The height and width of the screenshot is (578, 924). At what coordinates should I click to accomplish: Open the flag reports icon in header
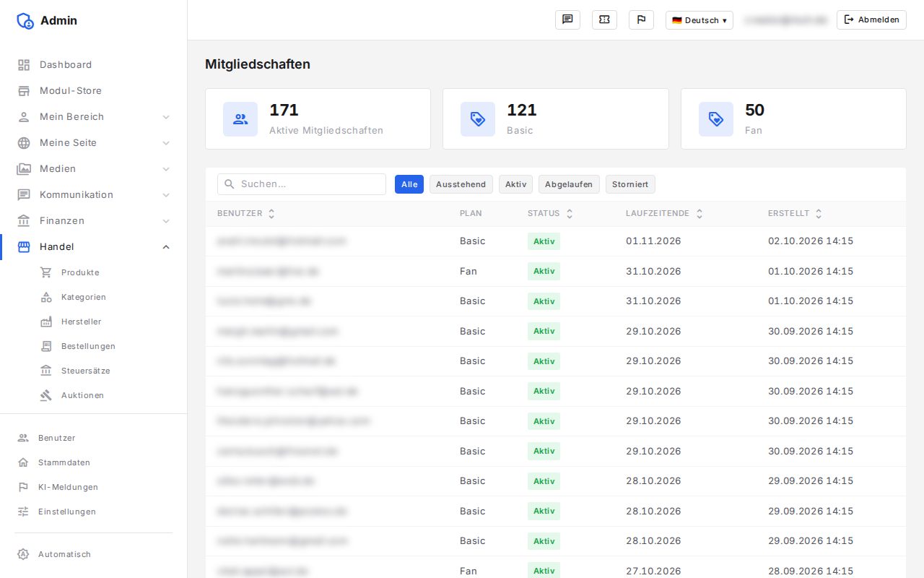(x=641, y=20)
